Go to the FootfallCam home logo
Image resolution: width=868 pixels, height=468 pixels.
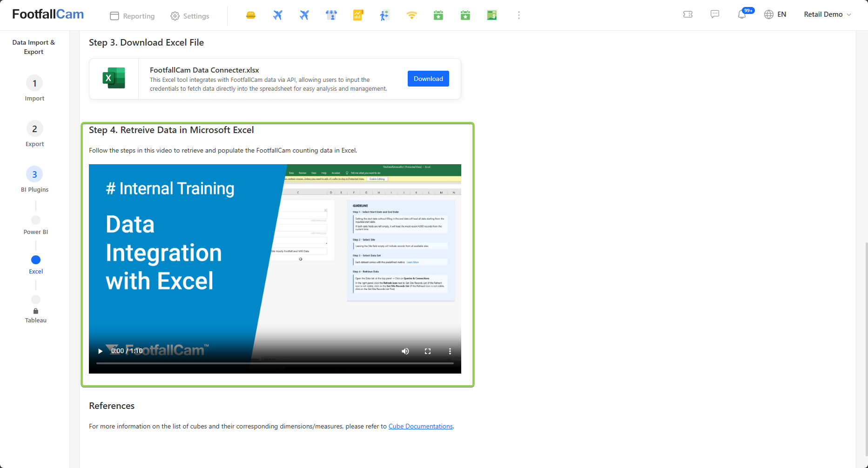click(x=48, y=14)
